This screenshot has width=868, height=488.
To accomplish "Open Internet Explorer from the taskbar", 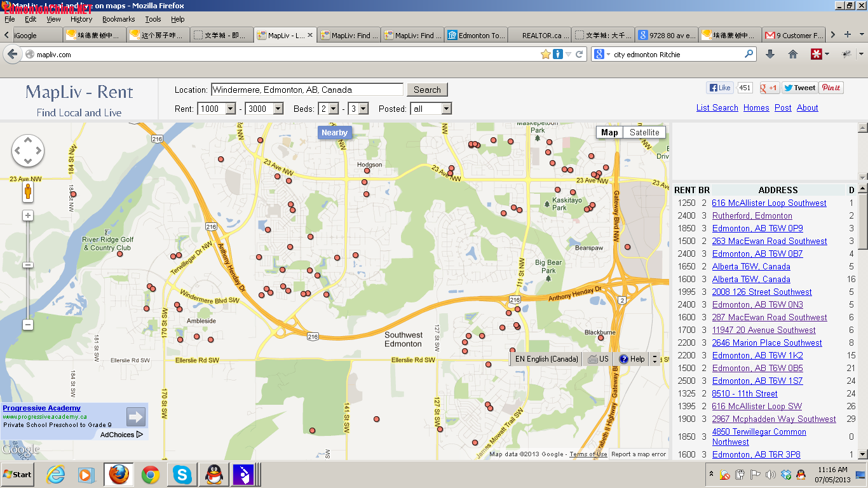I will point(56,475).
